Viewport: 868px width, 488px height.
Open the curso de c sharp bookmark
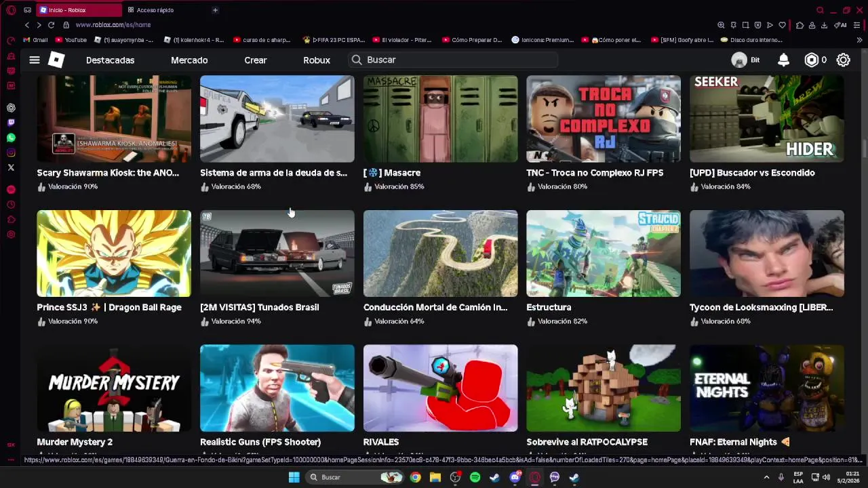pos(262,40)
